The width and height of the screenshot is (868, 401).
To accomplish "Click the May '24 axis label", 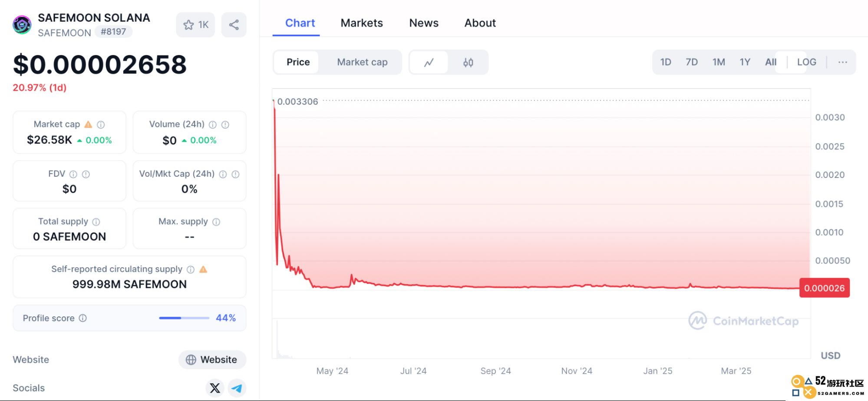I will [x=332, y=371].
